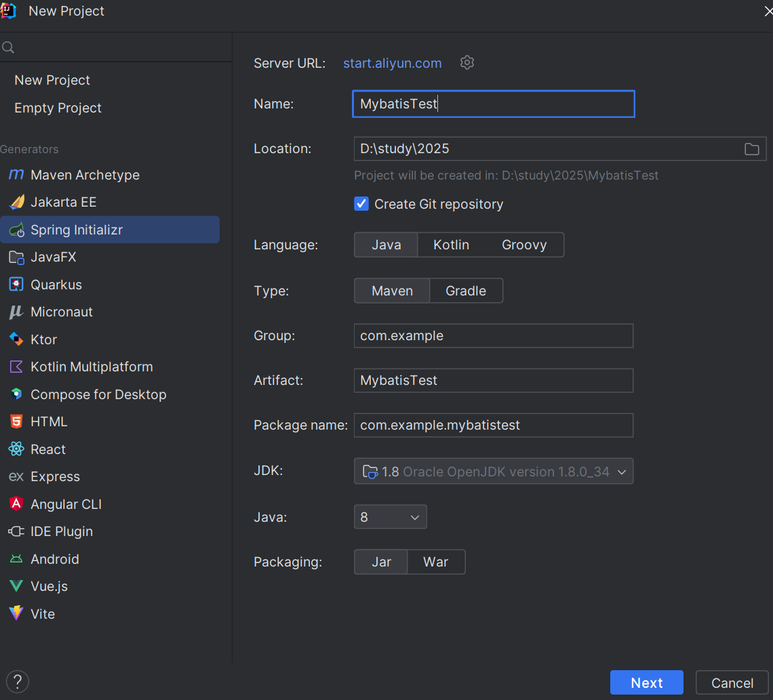Choose Quarkus generator label
Screen dimensions: 773x700
coord(56,285)
